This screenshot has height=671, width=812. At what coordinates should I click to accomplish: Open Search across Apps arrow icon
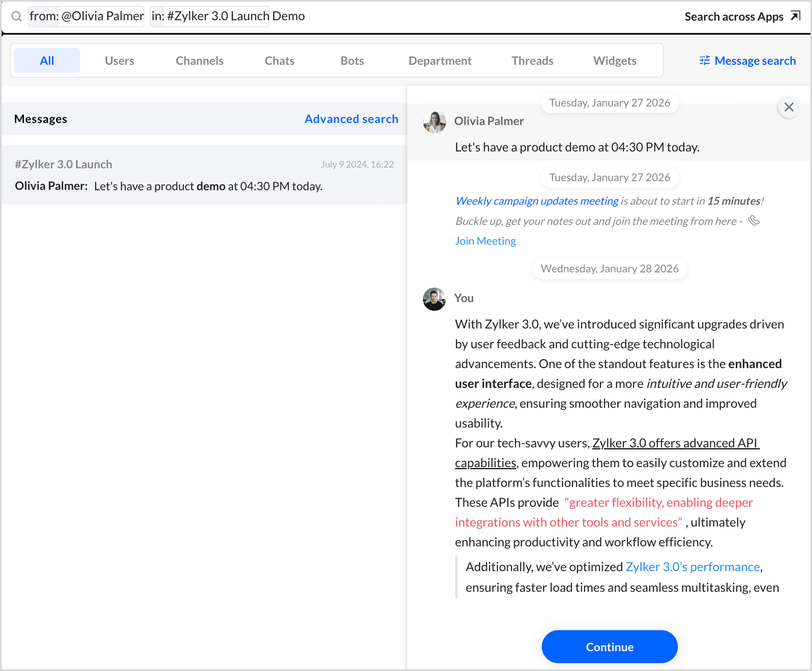[x=795, y=16]
